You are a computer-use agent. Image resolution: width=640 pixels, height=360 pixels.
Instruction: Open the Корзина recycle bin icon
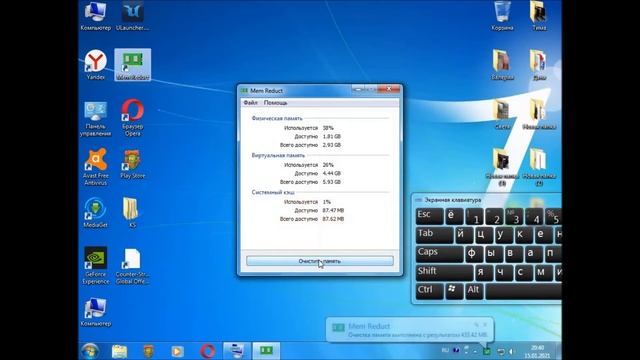[x=502, y=16]
